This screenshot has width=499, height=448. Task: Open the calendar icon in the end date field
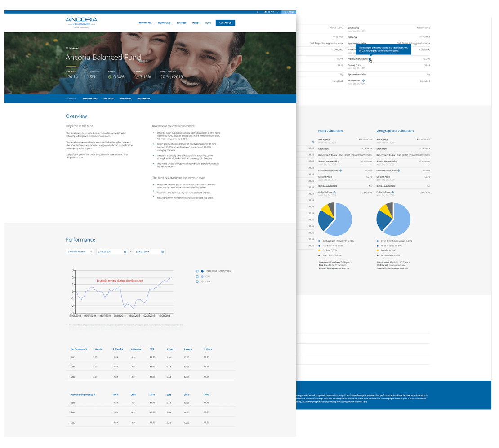[163, 252]
